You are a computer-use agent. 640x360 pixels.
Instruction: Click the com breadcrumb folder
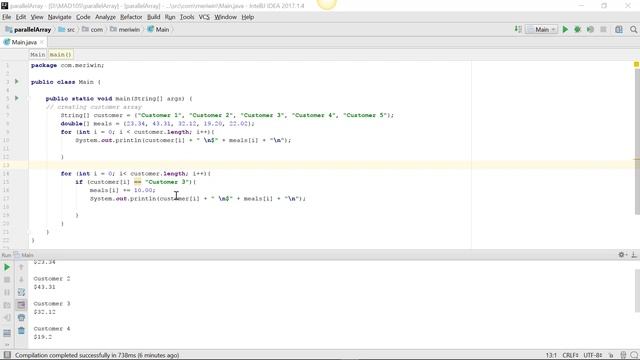93,29
